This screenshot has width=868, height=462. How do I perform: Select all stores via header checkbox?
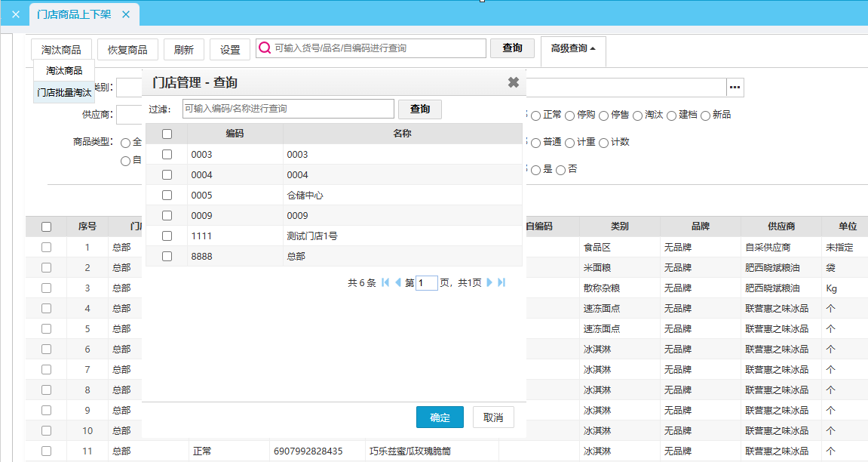point(167,134)
